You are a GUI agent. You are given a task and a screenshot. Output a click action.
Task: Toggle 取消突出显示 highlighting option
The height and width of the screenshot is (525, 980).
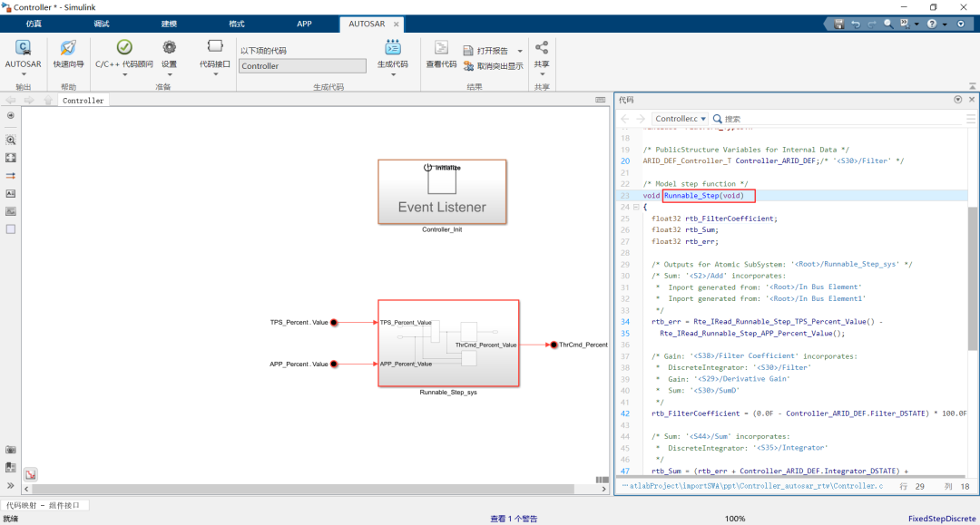[493, 66]
